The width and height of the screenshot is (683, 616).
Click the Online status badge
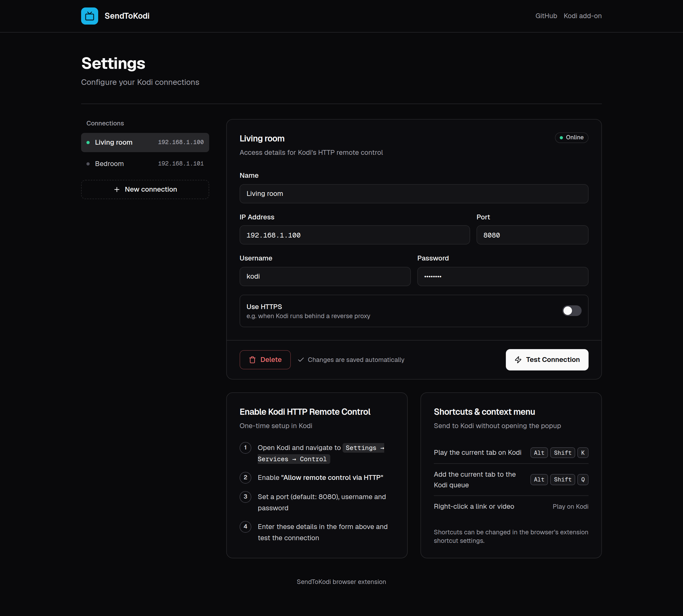[x=571, y=137]
